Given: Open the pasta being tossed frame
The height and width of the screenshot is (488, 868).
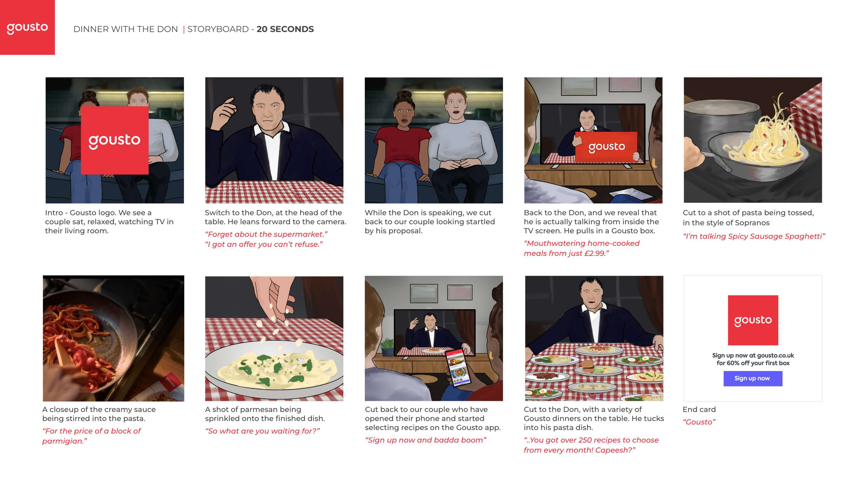Looking at the screenshot, I should click(753, 140).
